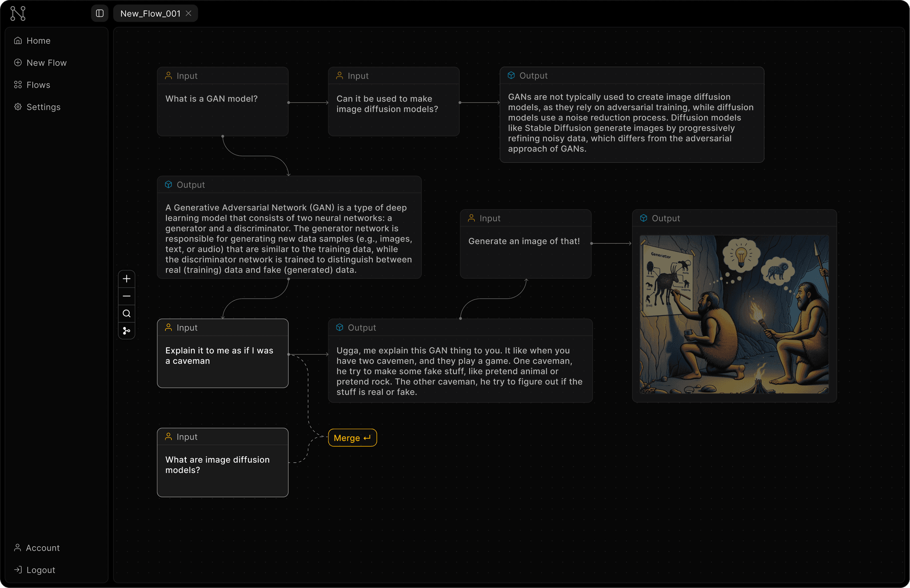This screenshot has width=910, height=588.
Task: Toggle the sidebar panel icon
Action: [100, 13]
